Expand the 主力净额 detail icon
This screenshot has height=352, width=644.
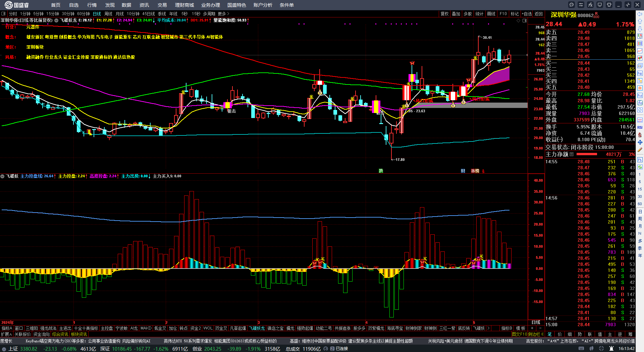572,154
